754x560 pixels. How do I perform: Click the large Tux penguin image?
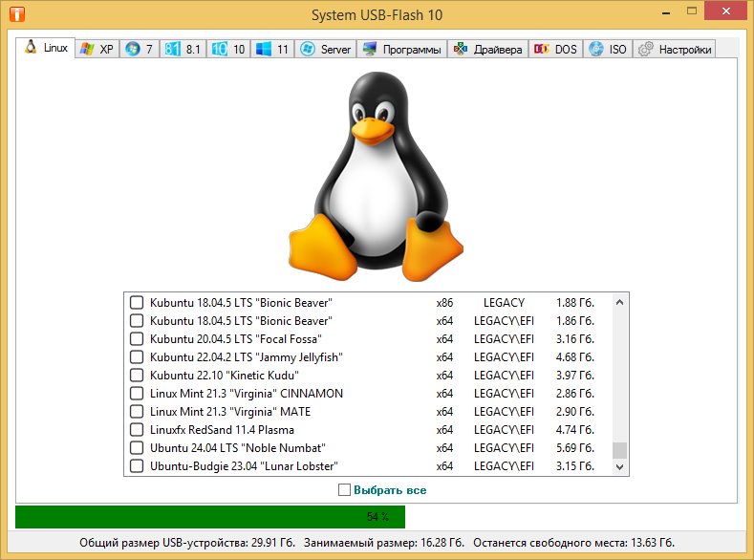377,172
